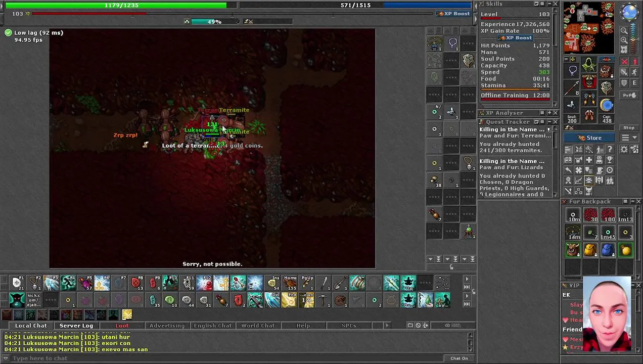Use the rope in the action bar
Viewport: 643px width, 364px height.
click(340, 300)
